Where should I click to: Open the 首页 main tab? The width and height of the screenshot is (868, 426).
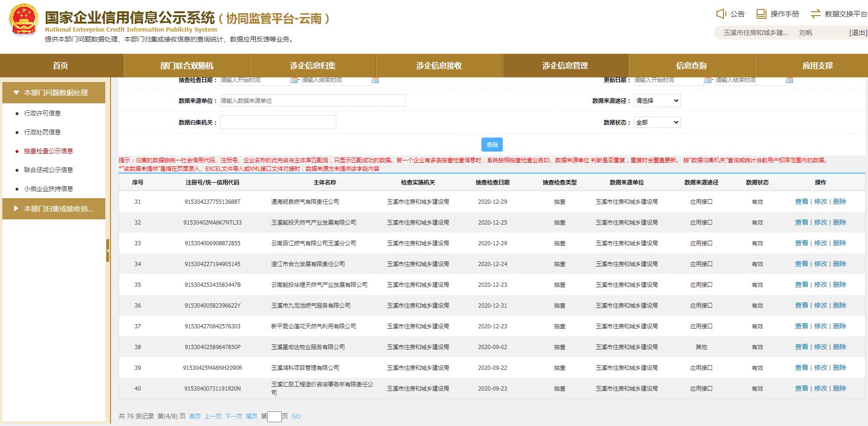[x=61, y=66]
